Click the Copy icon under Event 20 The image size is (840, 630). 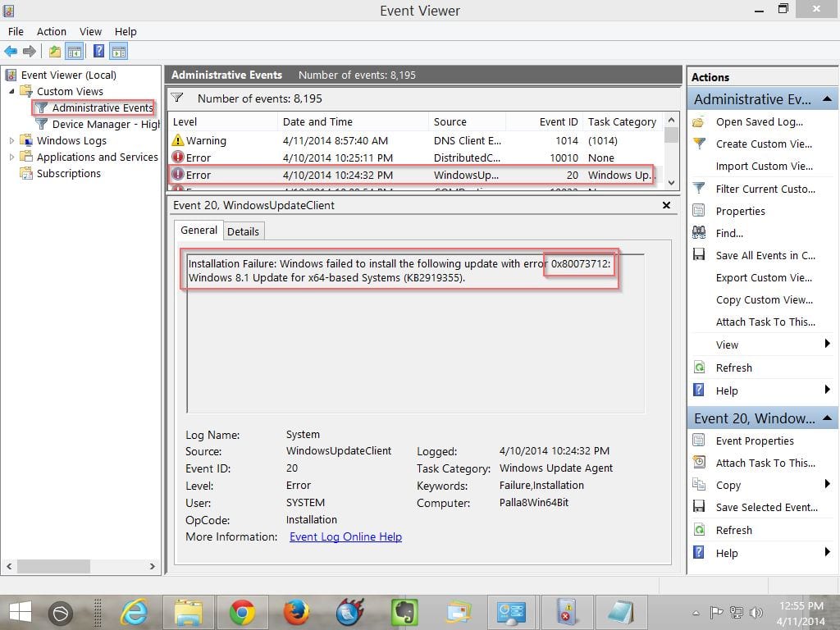pos(699,485)
